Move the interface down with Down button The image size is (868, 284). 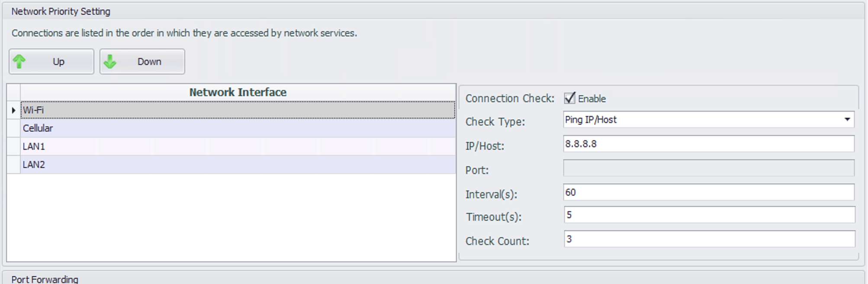[142, 61]
